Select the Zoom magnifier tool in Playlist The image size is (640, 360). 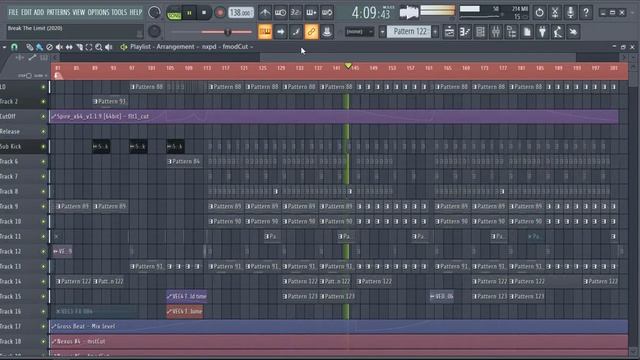point(99,47)
